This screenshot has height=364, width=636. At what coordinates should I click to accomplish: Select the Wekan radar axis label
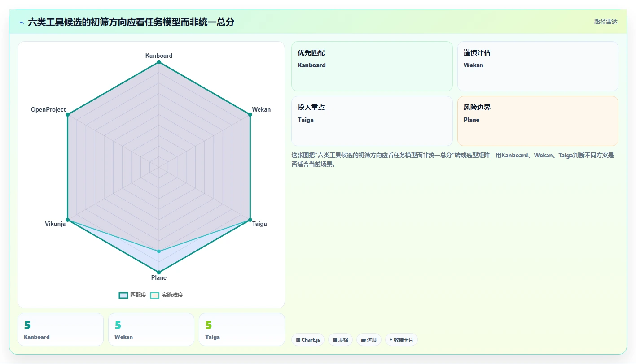[x=261, y=109]
